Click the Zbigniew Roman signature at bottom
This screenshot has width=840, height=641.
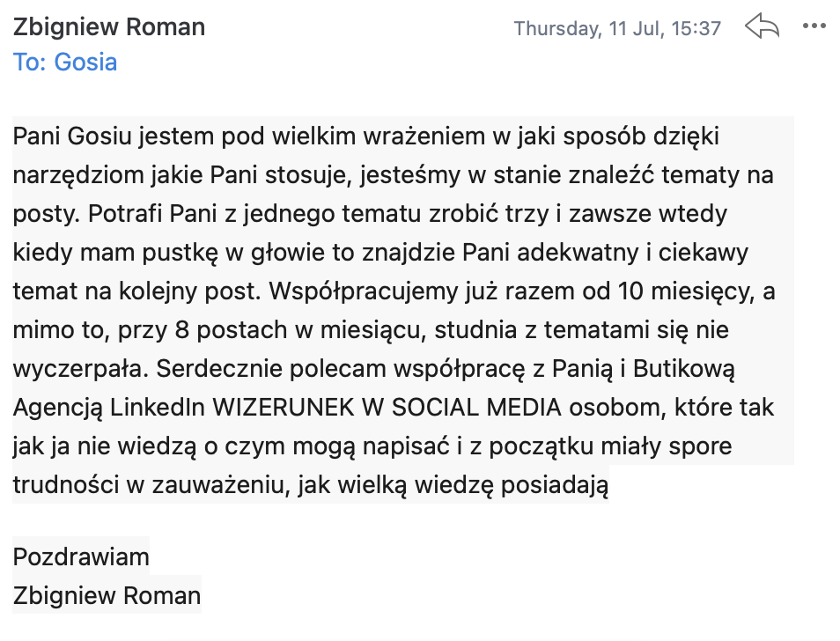pyautogui.click(x=107, y=595)
